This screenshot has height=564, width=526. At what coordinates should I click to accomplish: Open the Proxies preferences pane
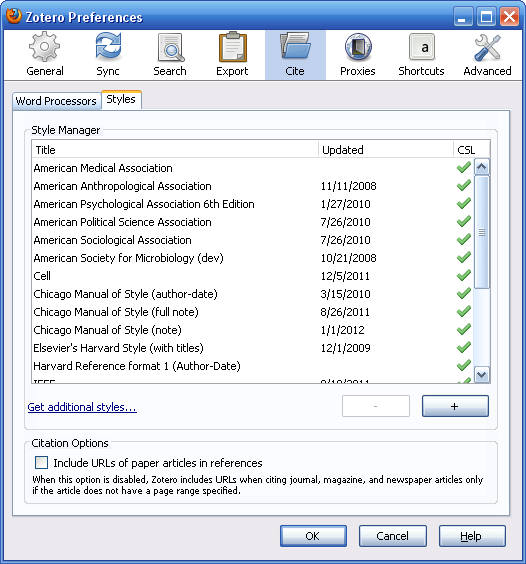coord(358,55)
